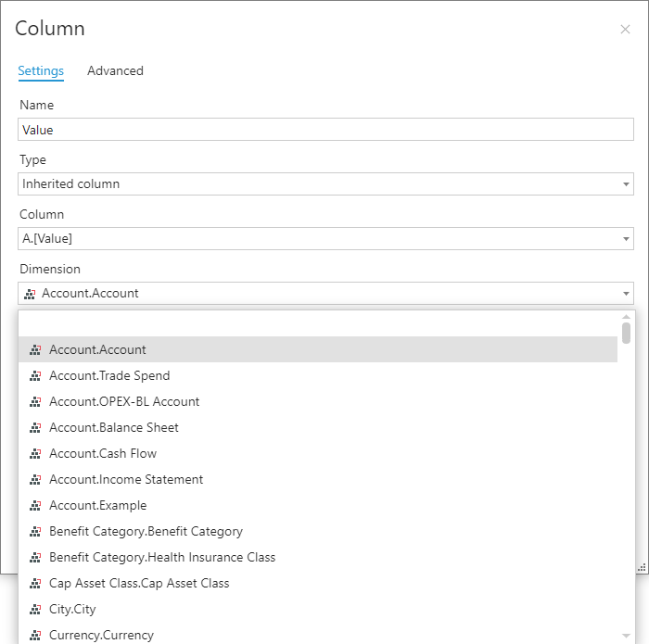Click icon next to Currency.Currency
649x644 pixels.
[x=35, y=636]
